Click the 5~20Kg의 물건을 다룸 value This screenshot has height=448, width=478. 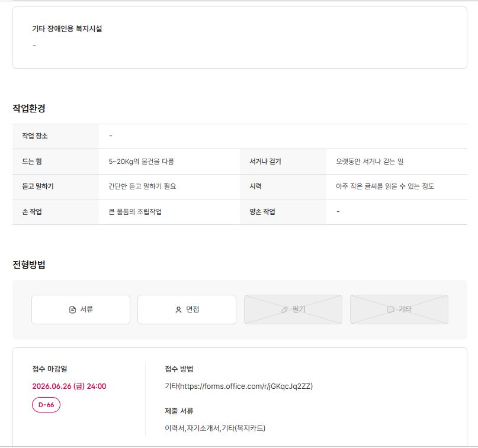tap(141, 162)
